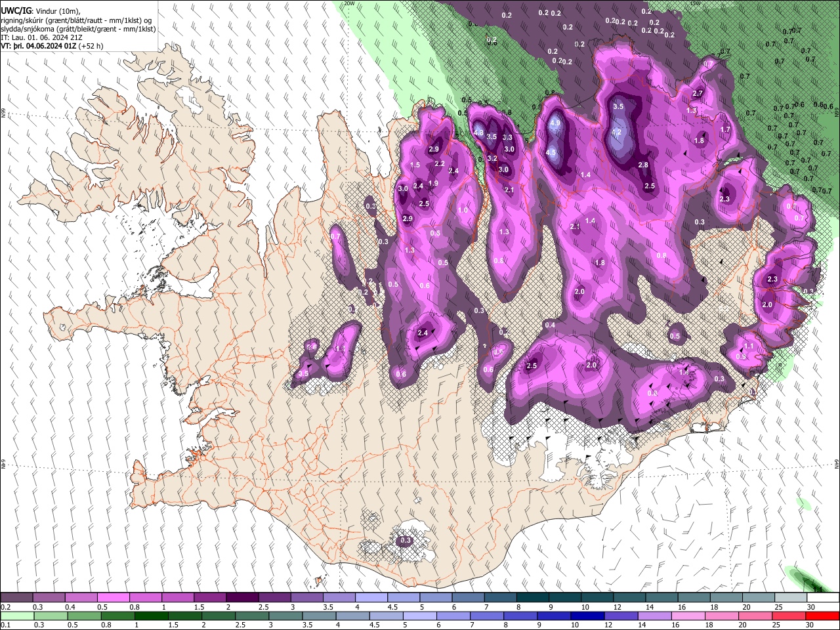The height and width of the screenshot is (630, 840).
Task: Select the 4.8 snowfall value on the map
Action: tap(478, 133)
